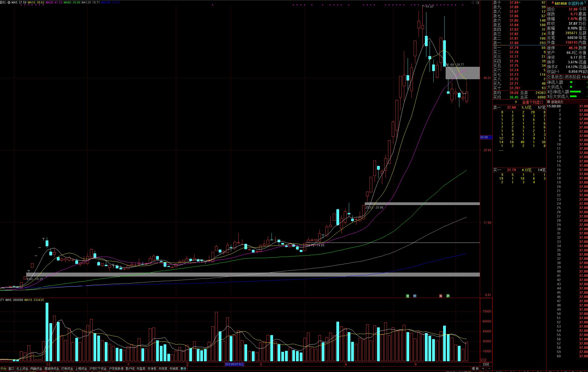Click the plus zoom icon near 模板
The width and height of the screenshot is (588, 372).
pyautogui.click(x=483, y=369)
